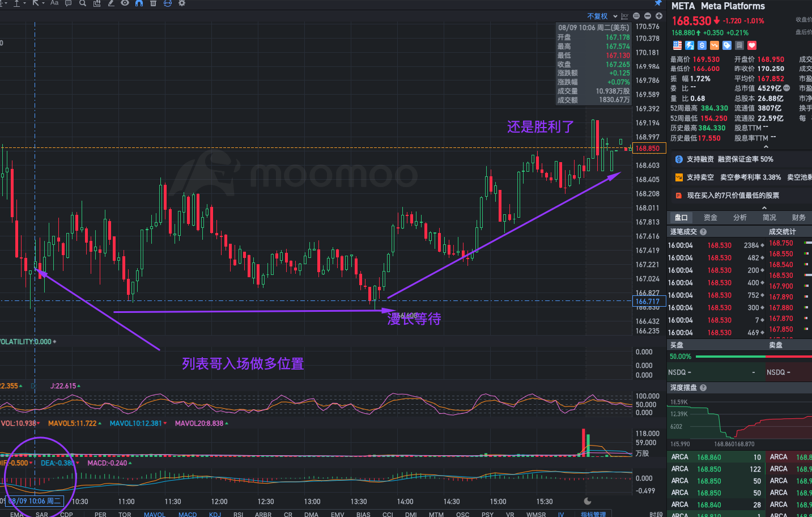Image resolution: width=812 pixels, height=517 pixels.
Task: Click the info icon next to 总市值
Action: [x=787, y=88]
